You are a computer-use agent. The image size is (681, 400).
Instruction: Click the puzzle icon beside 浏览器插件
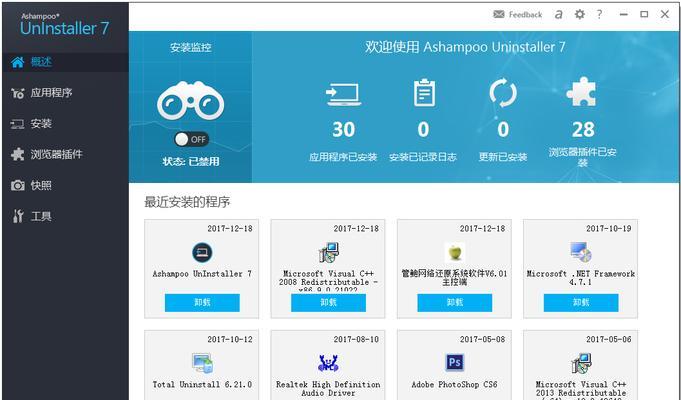pyautogui.click(x=17, y=155)
